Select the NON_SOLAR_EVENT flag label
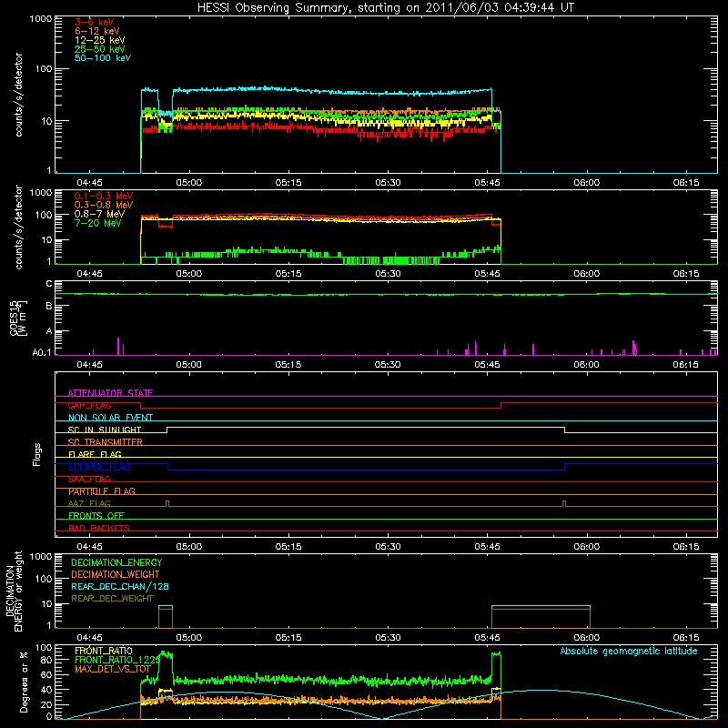The image size is (728, 728). 110,418
